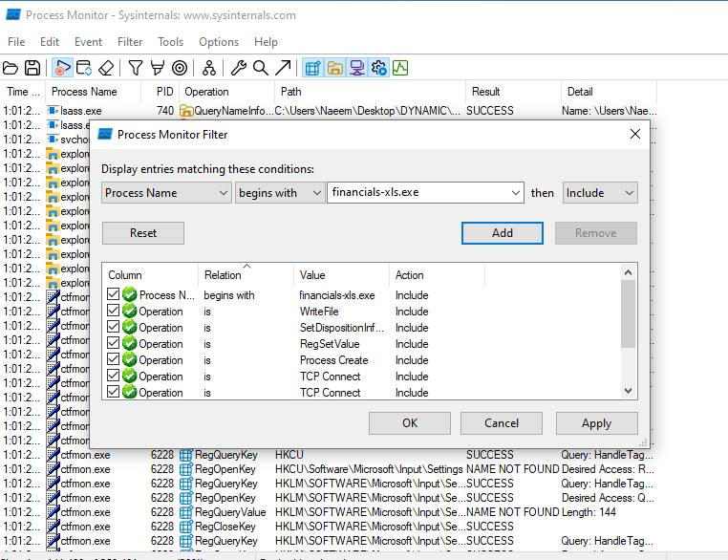The image size is (728, 560).
Task: Click the green check icon of the Process Create filter
Action: [130, 360]
